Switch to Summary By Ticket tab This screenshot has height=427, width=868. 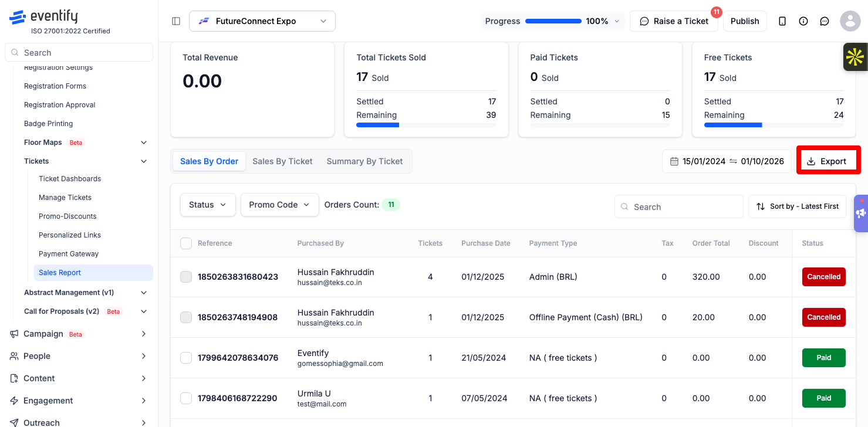point(364,161)
